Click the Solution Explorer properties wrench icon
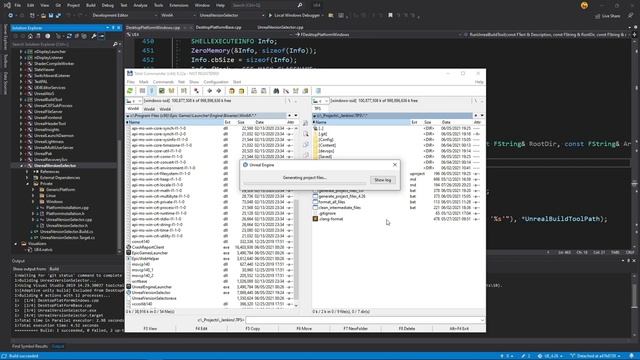Image resolution: width=640 pixels, height=360 pixels. point(94,36)
